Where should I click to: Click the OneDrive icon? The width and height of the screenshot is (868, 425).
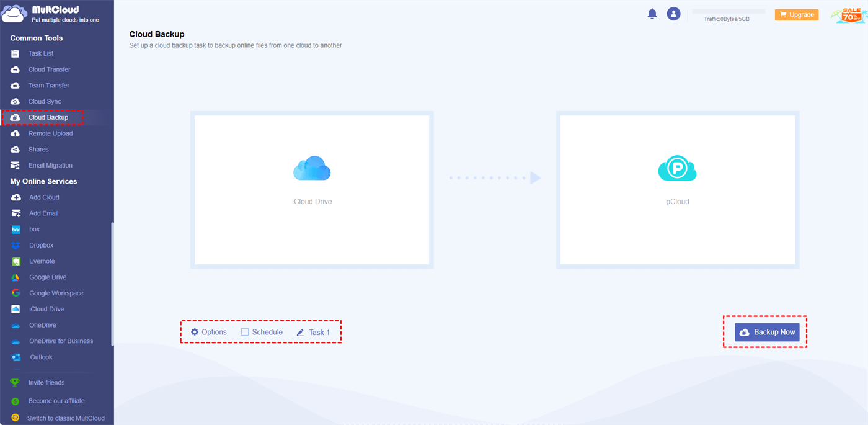pos(16,325)
